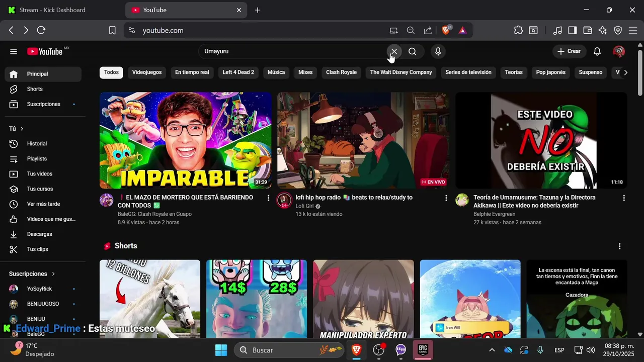Select Principal in the sidebar
Screen dimensions: 644x362
pos(43,74)
